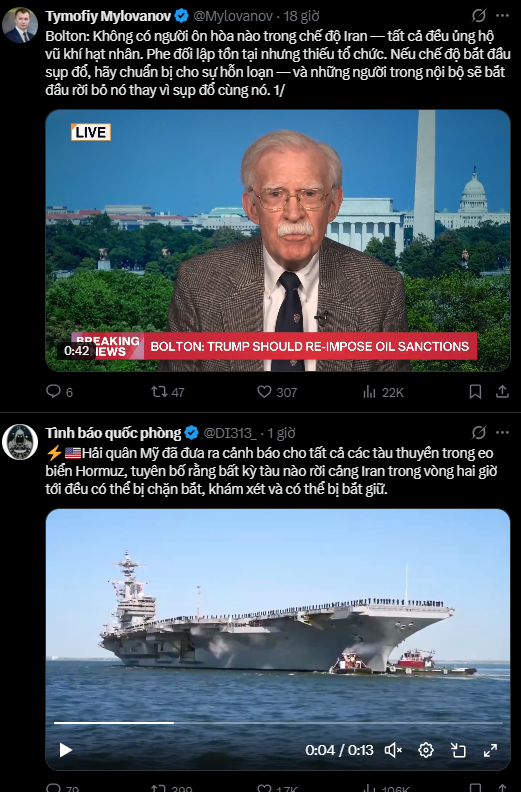Seek along the video progress bar

pyautogui.click(x=277, y=723)
